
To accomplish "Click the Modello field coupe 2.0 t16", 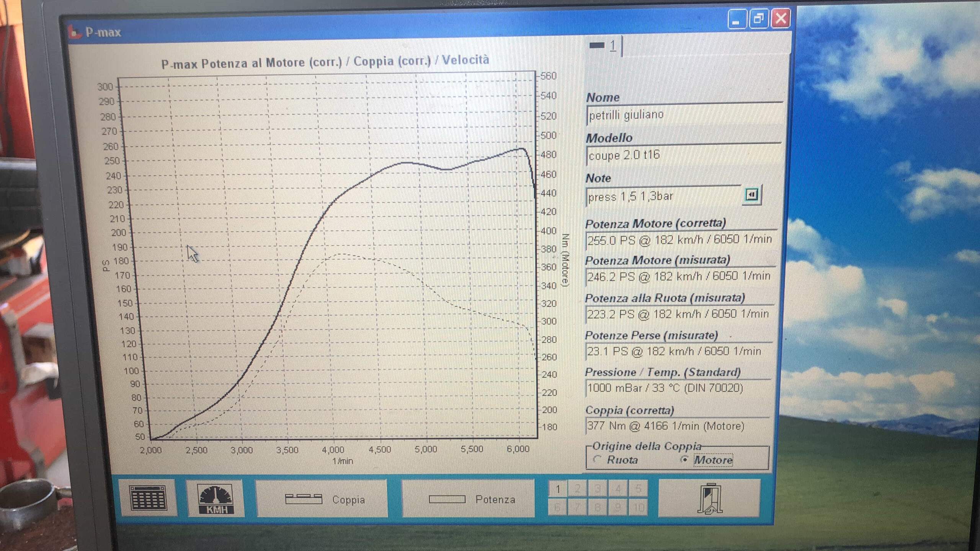I will pyautogui.click(x=683, y=155).
